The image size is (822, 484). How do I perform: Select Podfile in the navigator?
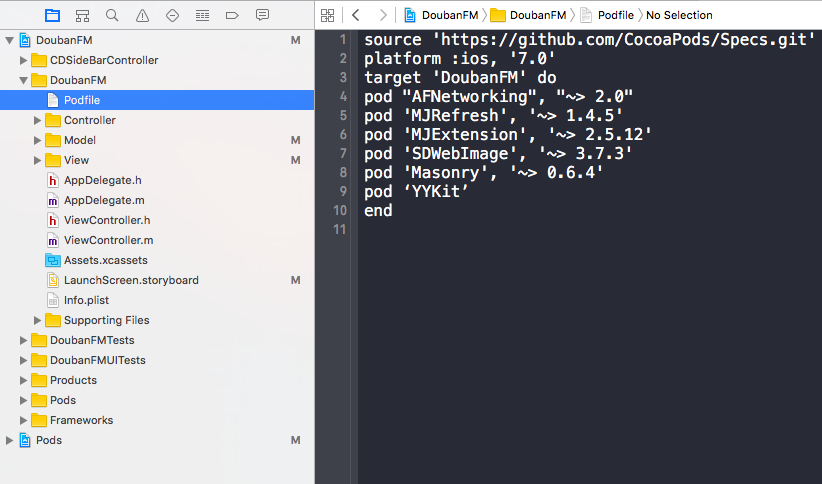click(x=157, y=100)
